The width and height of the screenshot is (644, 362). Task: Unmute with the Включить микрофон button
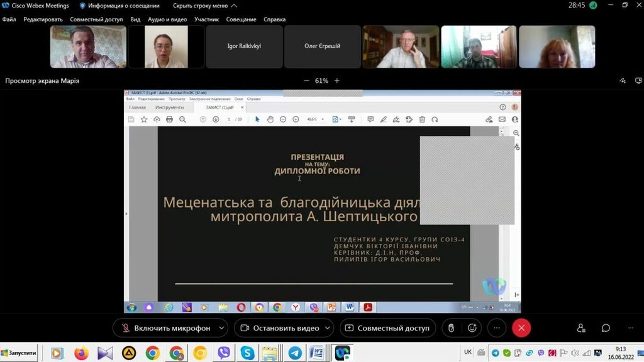[165, 328]
